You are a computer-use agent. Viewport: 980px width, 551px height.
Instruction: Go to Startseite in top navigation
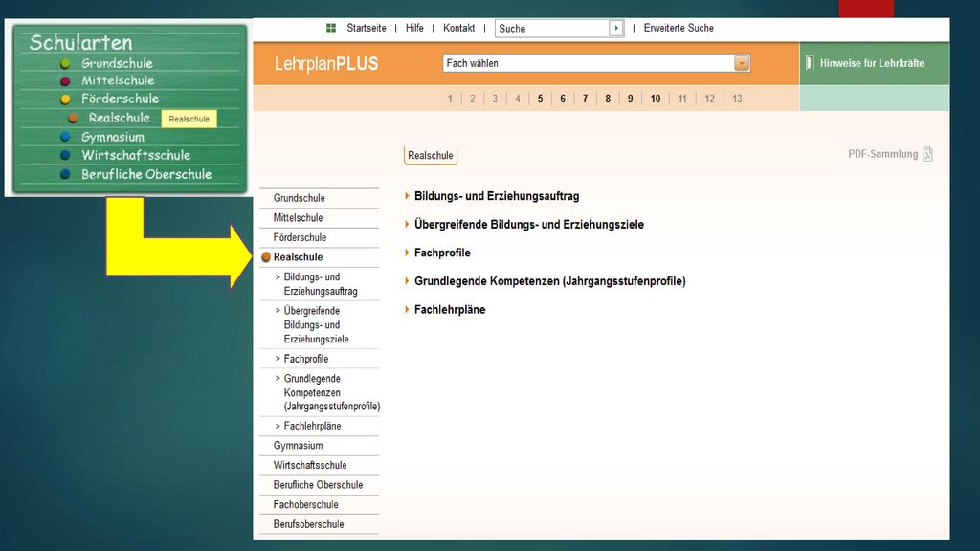pyautogui.click(x=367, y=28)
